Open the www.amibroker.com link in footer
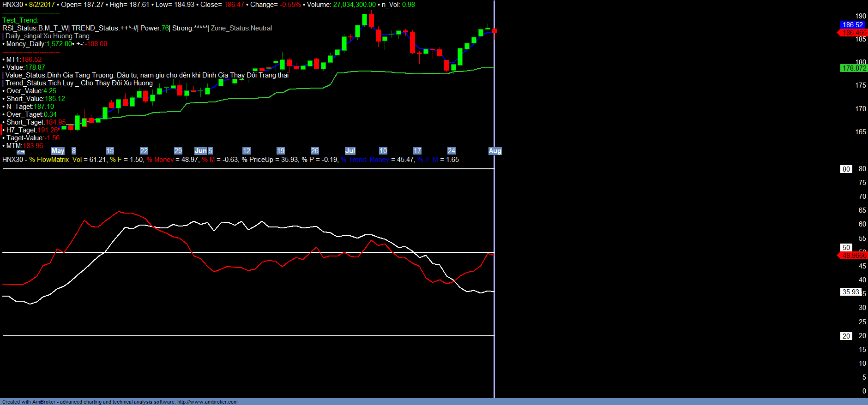Viewport: 868px width, 405px height. click(207, 402)
